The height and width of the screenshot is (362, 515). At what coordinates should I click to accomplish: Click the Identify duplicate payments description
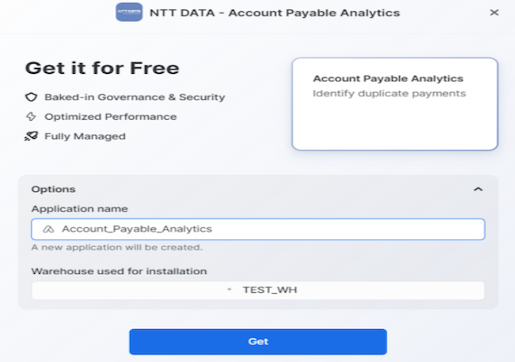389,94
